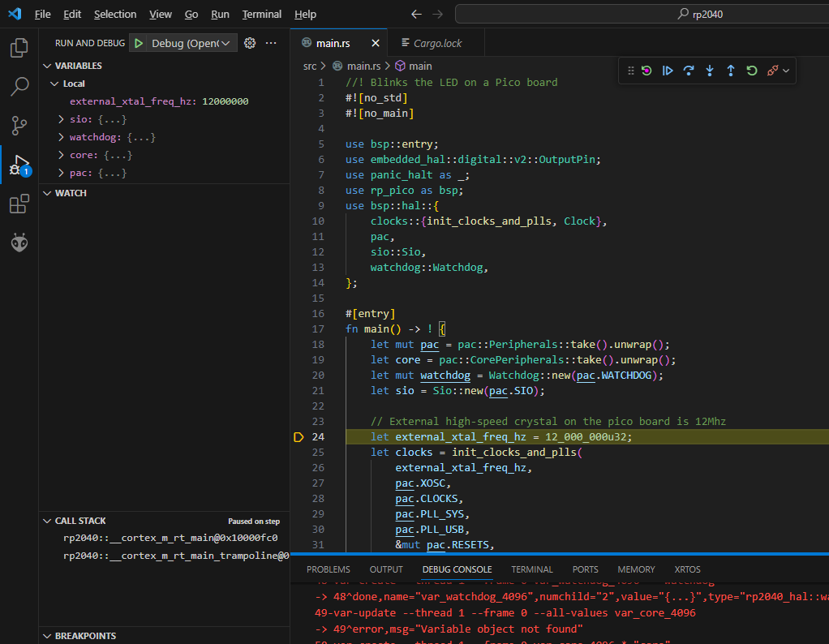
Task: Open the Explorer view in activity bar
Action: pyautogui.click(x=19, y=48)
